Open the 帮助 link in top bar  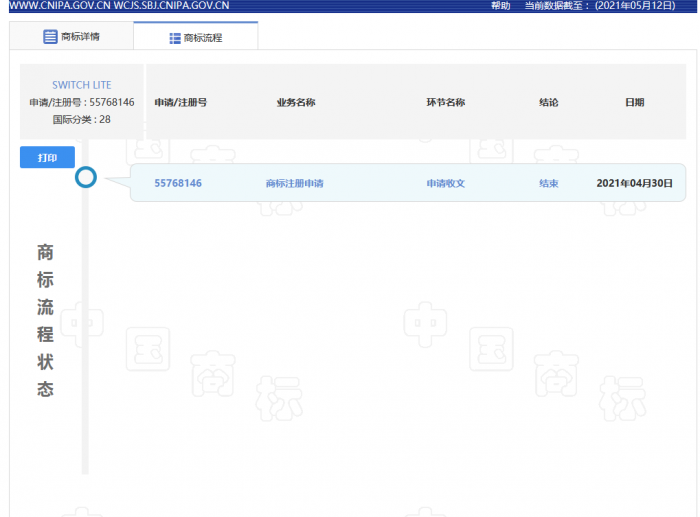[500, 6]
